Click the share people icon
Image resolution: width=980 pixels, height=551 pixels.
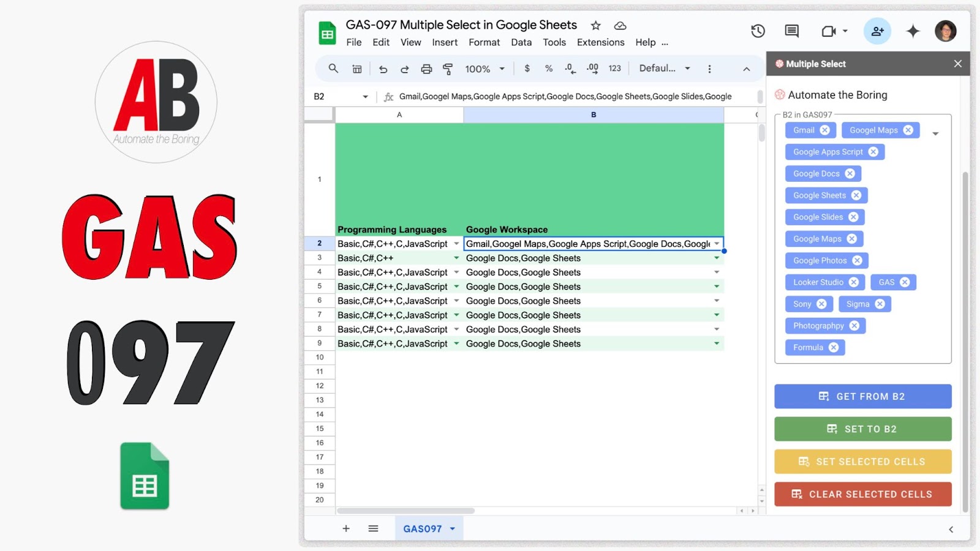[x=877, y=31]
